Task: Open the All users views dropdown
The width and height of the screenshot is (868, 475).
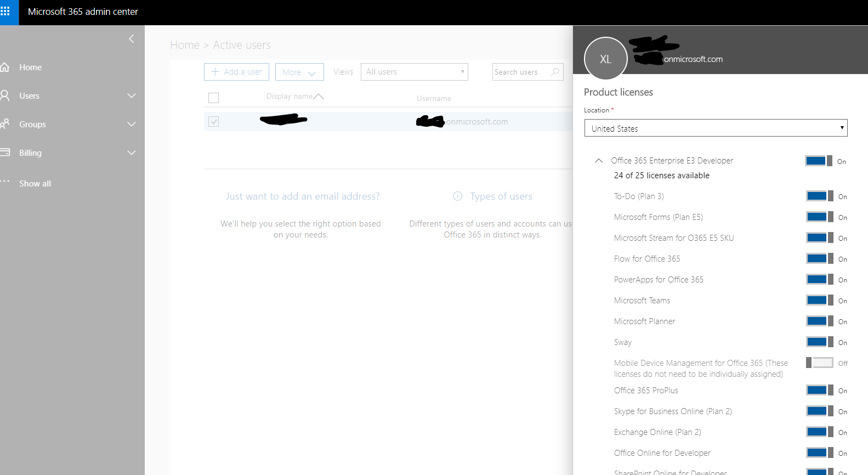Action: (415, 72)
